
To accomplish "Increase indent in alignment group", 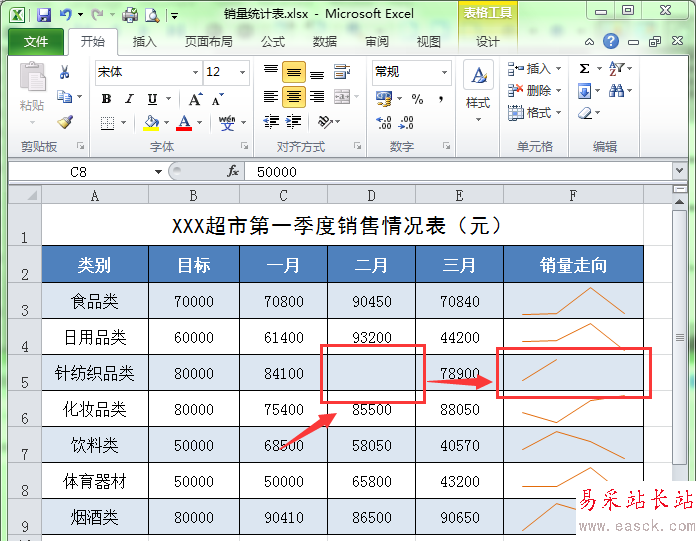I will [293, 122].
